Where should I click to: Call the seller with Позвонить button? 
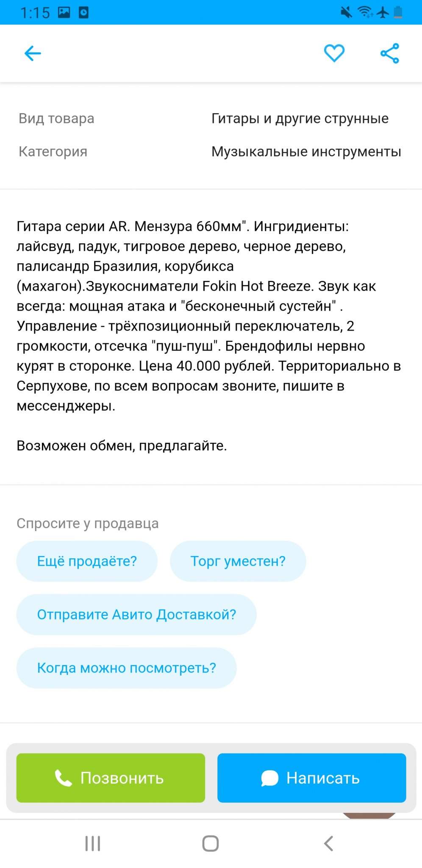tap(111, 778)
